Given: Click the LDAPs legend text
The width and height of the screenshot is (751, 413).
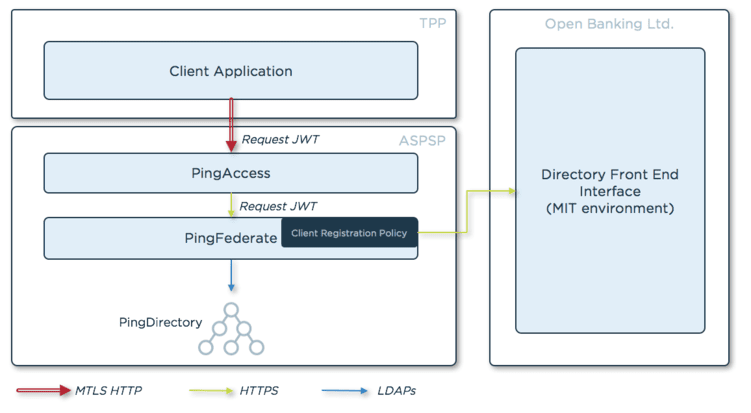Looking at the screenshot, I should [397, 390].
